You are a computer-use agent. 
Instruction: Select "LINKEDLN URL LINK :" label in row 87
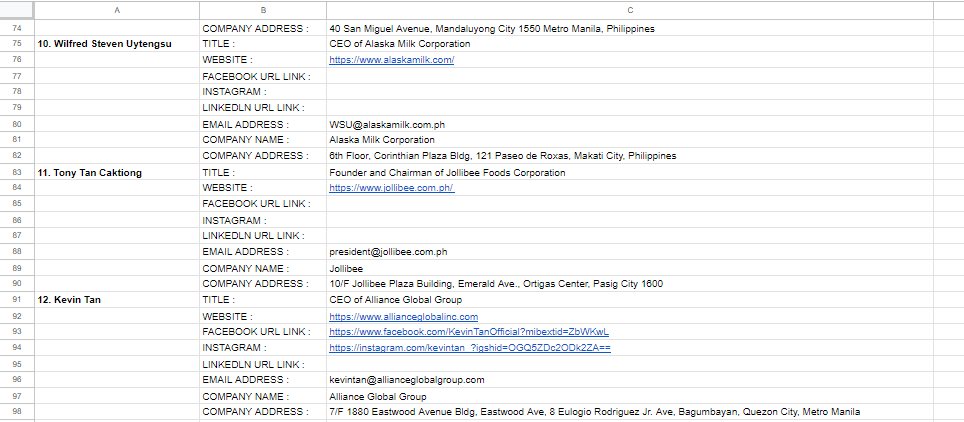(263, 236)
